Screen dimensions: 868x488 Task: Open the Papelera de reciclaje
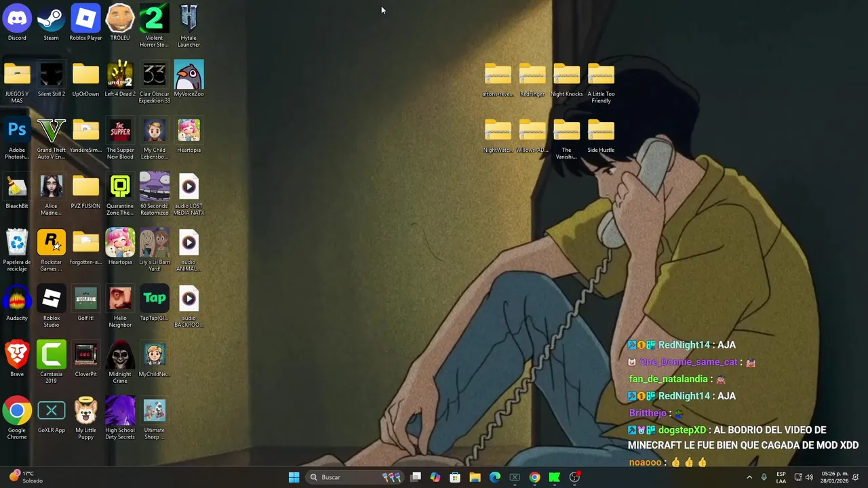(x=17, y=250)
